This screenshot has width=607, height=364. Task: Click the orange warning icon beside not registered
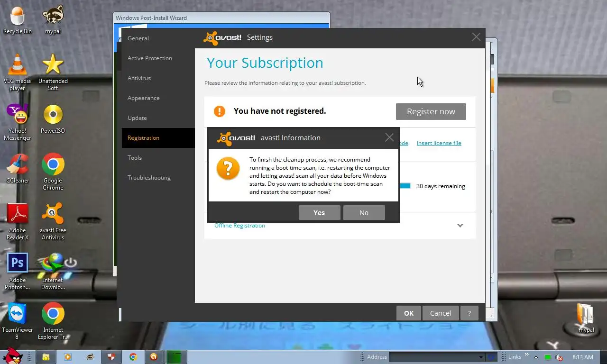[220, 111]
